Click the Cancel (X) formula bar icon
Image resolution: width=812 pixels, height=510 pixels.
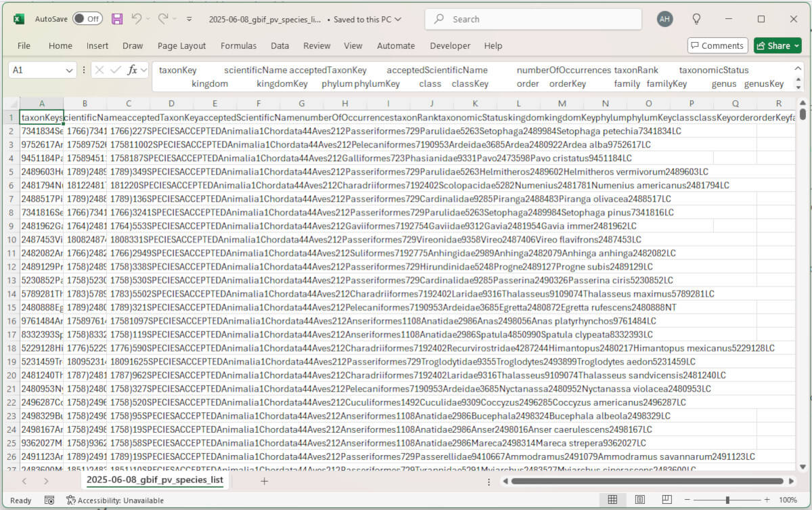[x=99, y=70]
